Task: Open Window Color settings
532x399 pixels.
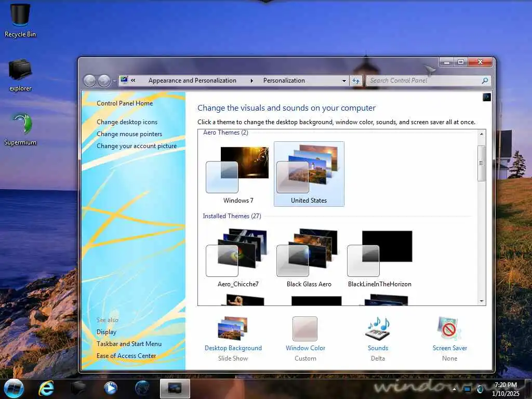Action: coord(305,338)
